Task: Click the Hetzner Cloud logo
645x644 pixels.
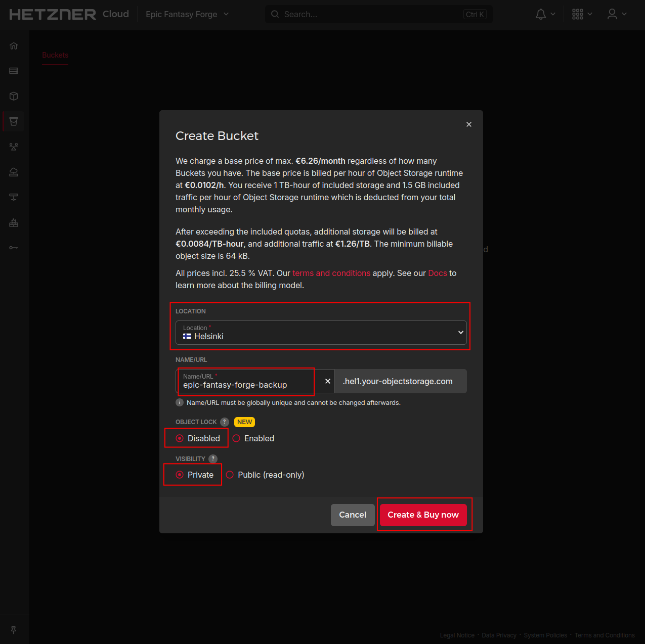Action: pyautogui.click(x=69, y=14)
